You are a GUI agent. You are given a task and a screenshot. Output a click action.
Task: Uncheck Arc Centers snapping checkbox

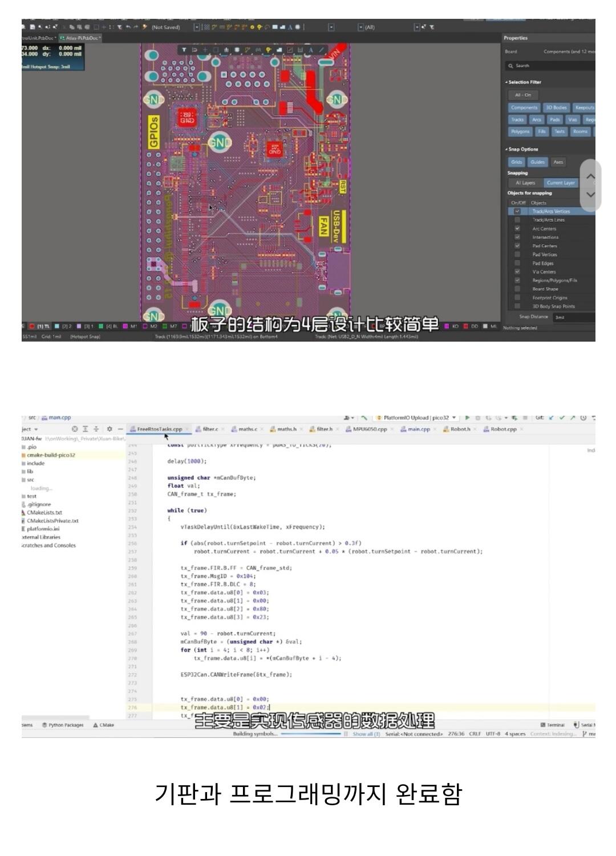[x=517, y=229]
